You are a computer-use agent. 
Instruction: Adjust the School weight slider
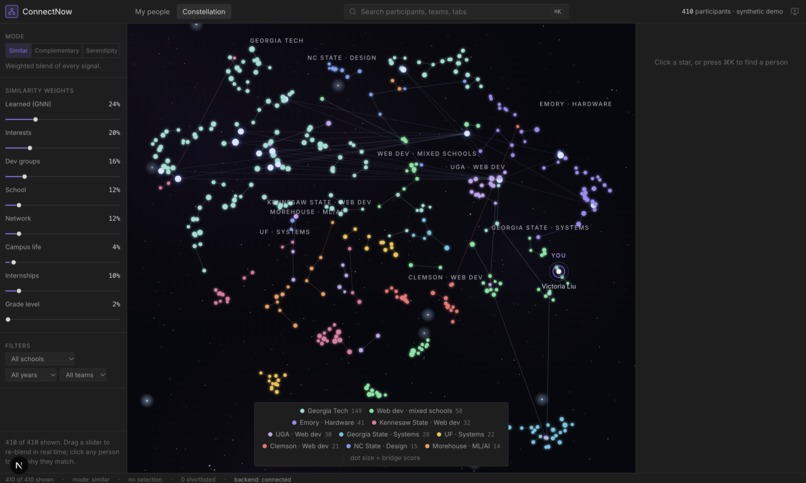(63, 205)
